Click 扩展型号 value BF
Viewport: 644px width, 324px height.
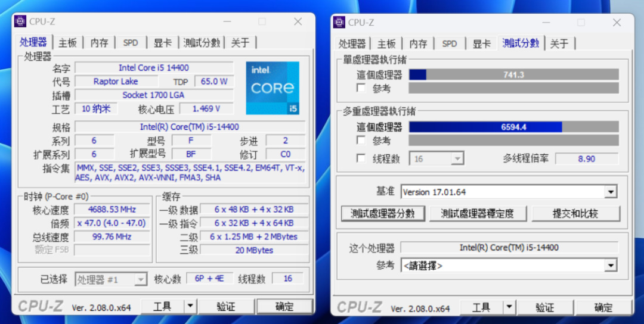(191, 154)
